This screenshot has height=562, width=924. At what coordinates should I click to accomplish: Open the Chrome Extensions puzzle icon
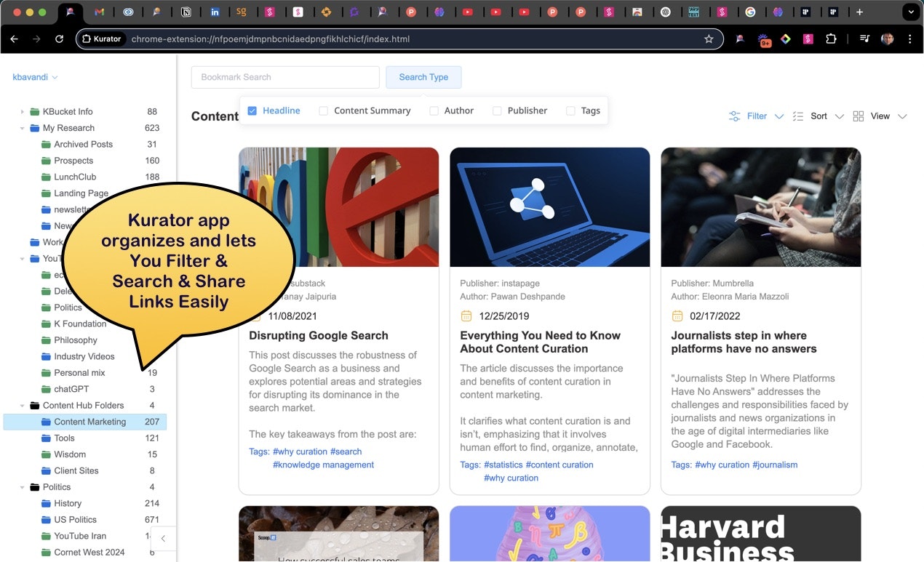click(x=831, y=39)
